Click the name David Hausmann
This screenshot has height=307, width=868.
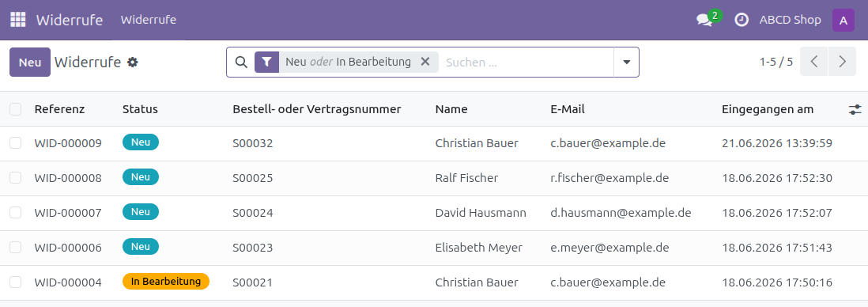coord(481,213)
